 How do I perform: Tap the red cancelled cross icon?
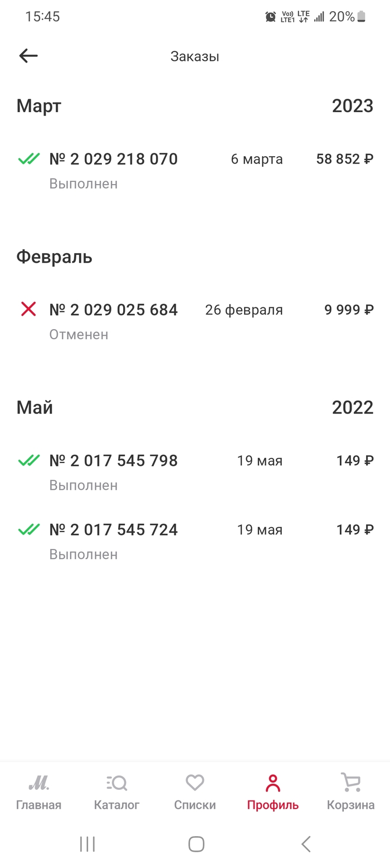[28, 309]
